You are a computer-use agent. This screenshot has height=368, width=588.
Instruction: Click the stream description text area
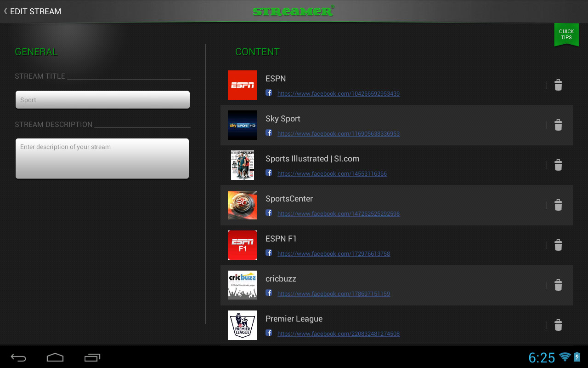(x=102, y=158)
